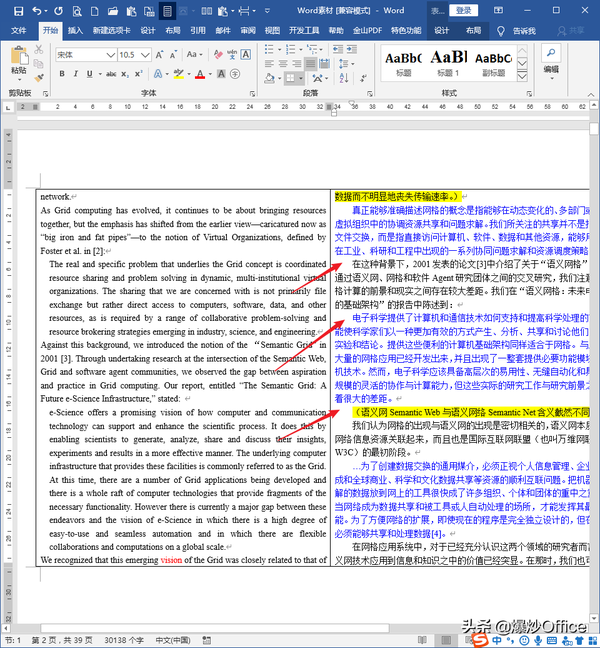Screen dimensions: 600x648
Task: Decrease the font size with the shrink-font icon
Action: [173, 55]
